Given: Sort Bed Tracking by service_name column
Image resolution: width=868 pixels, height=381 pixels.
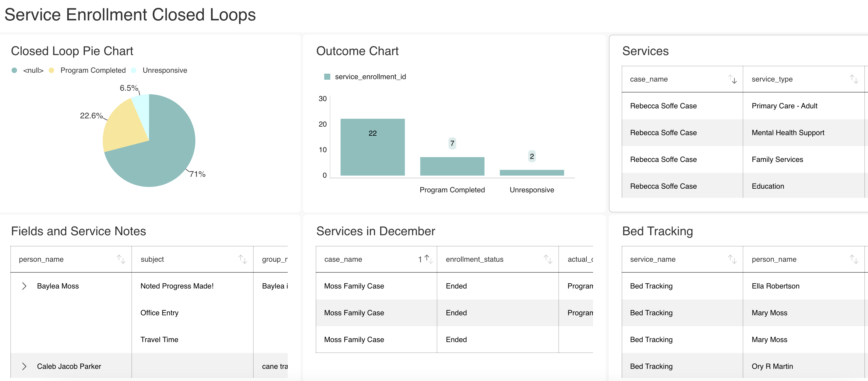Looking at the screenshot, I should point(732,259).
